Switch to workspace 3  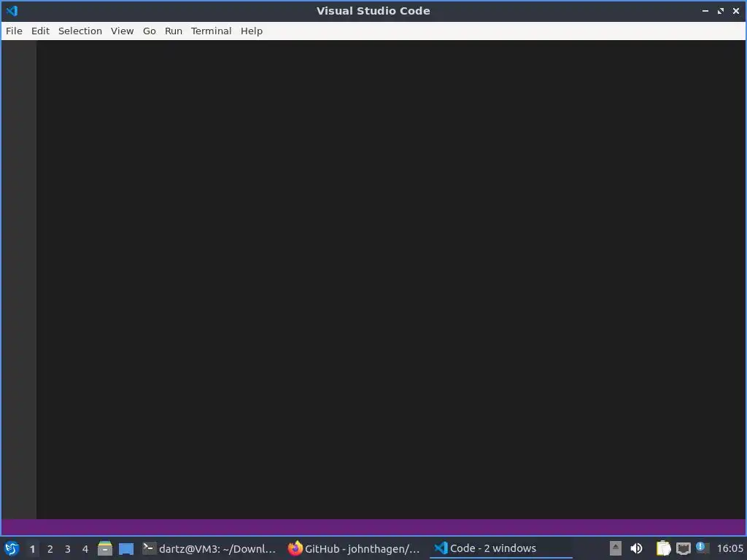[x=68, y=549]
